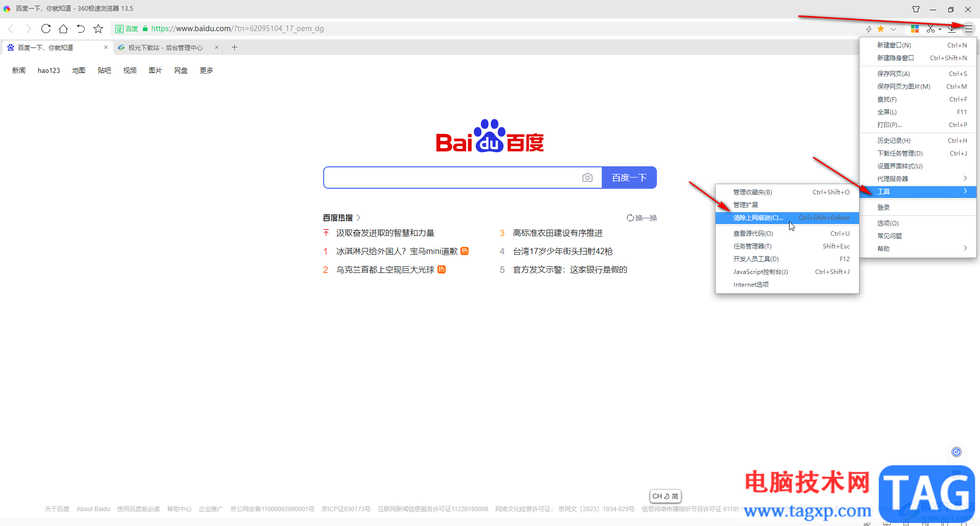The height and width of the screenshot is (526, 980).
Task: Click the scissors screenshot tool
Action: (931, 29)
